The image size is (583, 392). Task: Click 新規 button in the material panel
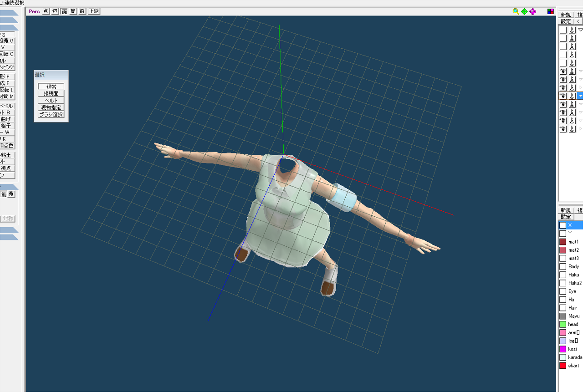566,210
